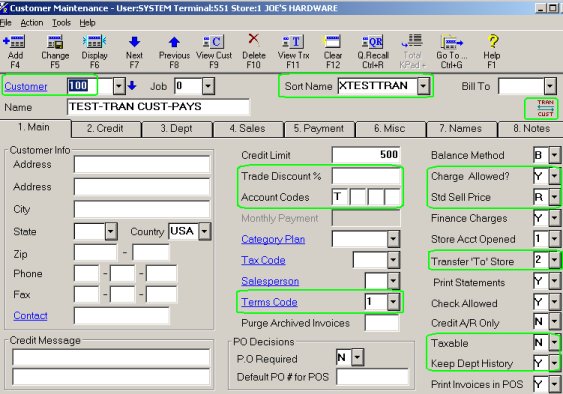Click the Delete F10 red X icon
The height and width of the screenshot is (394, 563).
point(254,39)
